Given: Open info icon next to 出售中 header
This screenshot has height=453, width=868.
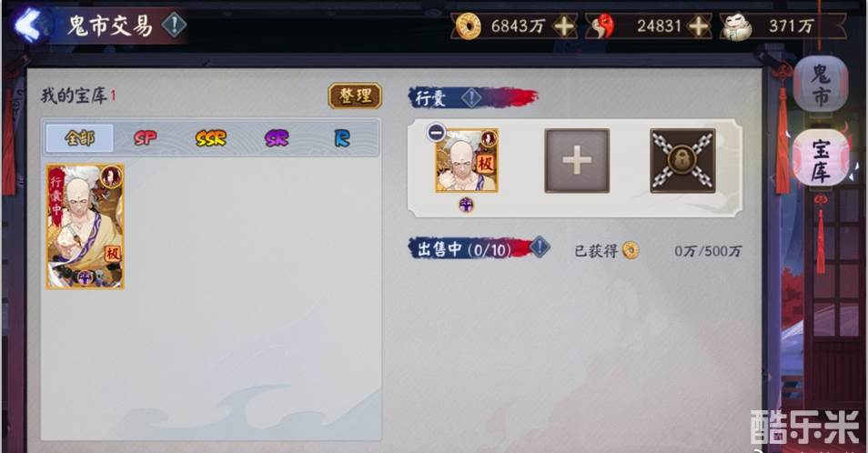Looking at the screenshot, I should (x=540, y=247).
